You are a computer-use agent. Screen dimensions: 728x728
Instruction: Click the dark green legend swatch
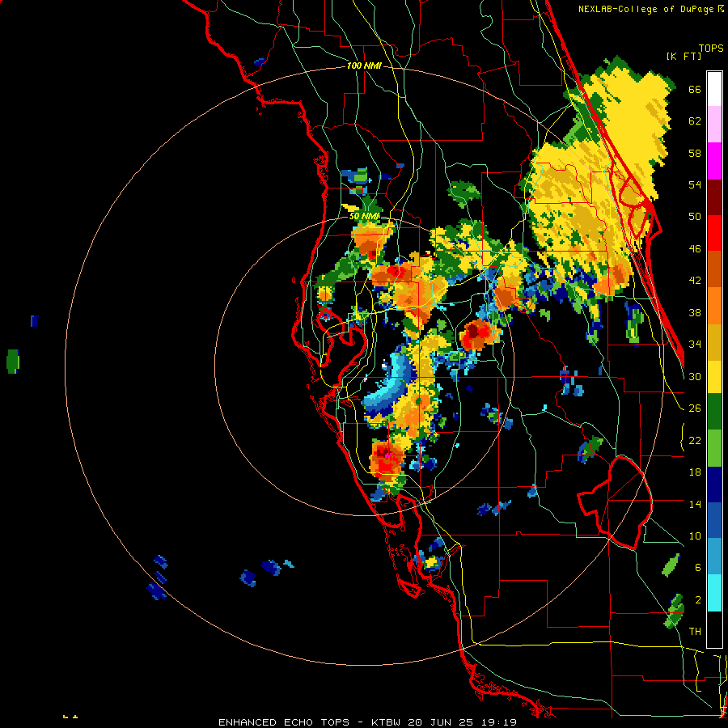(714, 413)
